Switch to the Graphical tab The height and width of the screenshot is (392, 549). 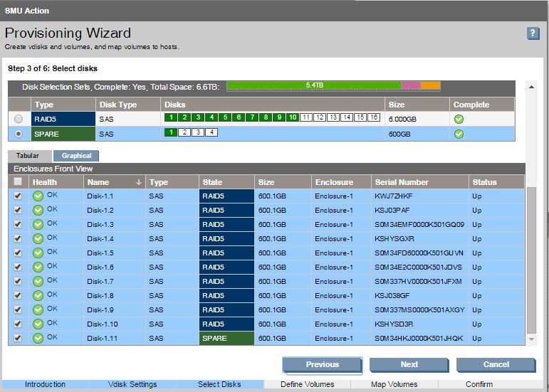pyautogui.click(x=76, y=156)
